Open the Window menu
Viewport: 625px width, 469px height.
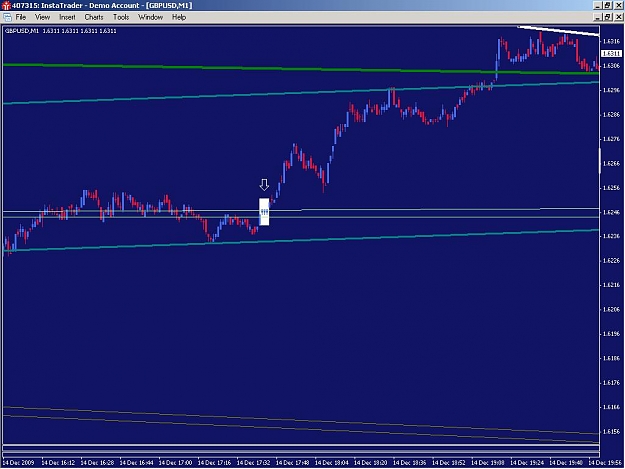pyautogui.click(x=150, y=17)
